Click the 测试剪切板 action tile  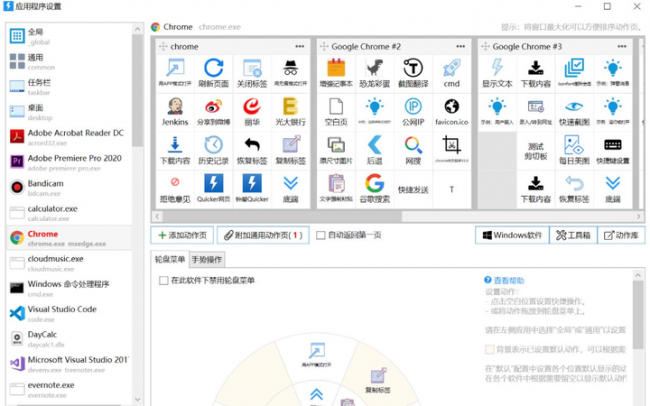pos(536,150)
